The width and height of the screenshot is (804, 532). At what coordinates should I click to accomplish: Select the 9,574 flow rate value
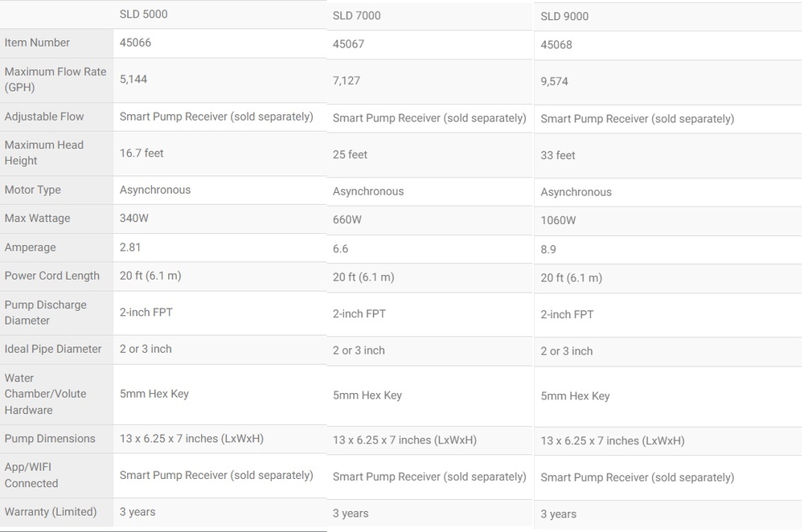(x=554, y=81)
